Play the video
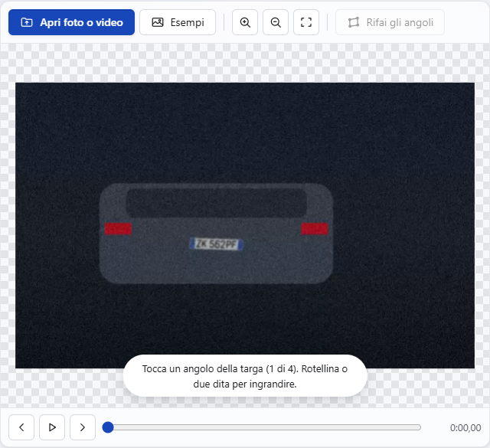 [x=52, y=427]
